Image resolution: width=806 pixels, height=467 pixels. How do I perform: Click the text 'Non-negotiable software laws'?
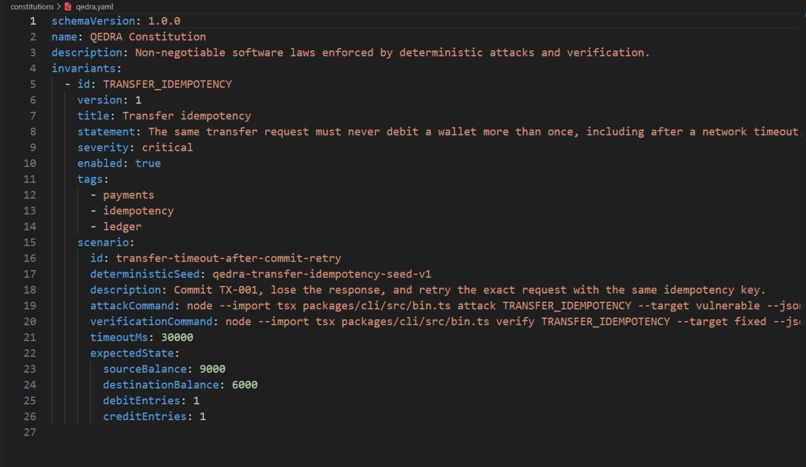225,52
